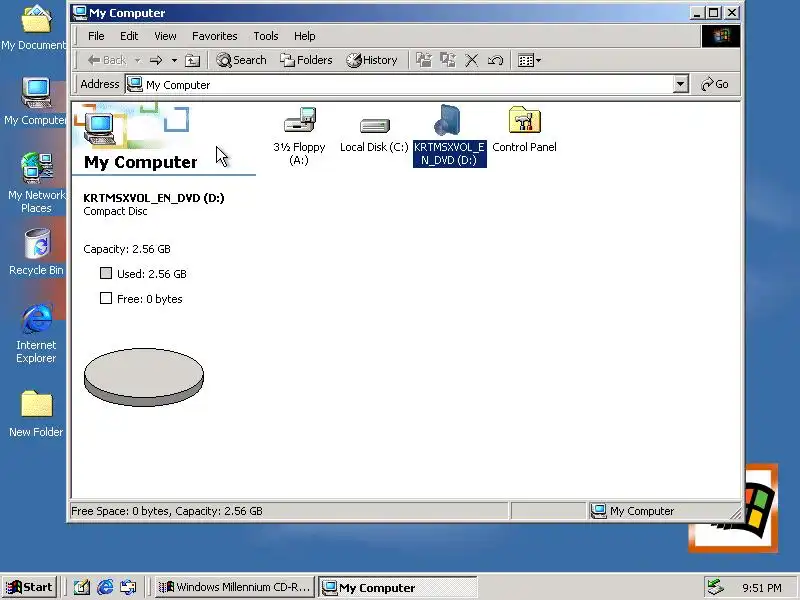The width and height of the screenshot is (800, 600).
Task: Click the status bar free space text
Action: tap(167, 511)
